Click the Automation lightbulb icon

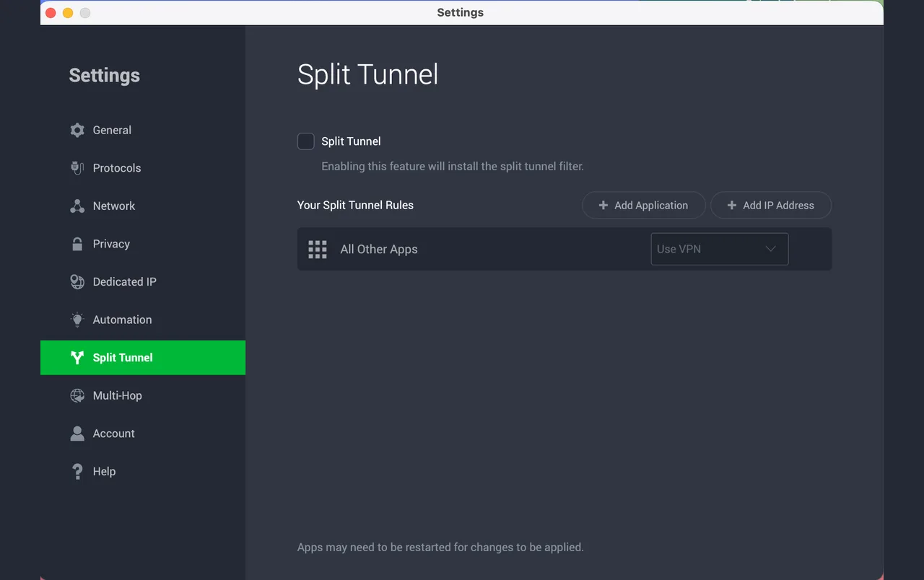(x=77, y=320)
